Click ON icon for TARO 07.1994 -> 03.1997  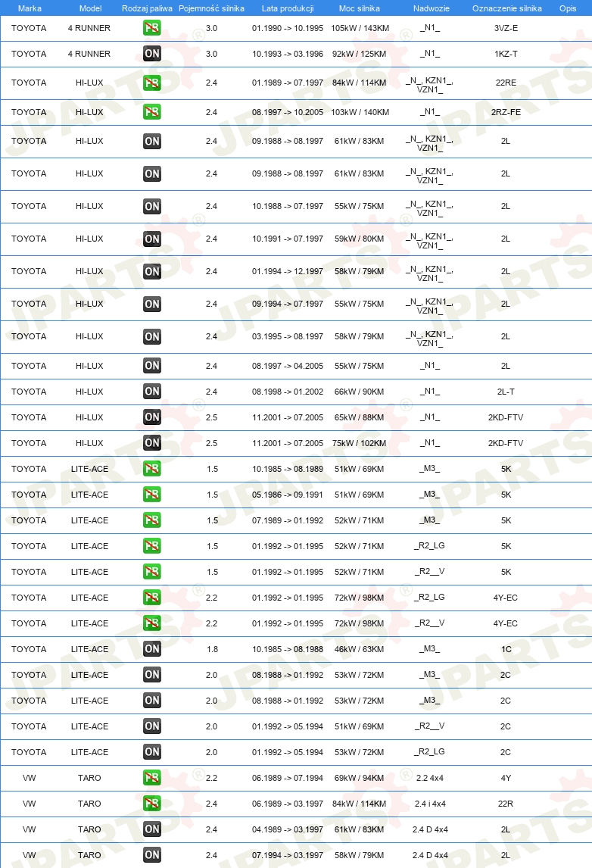coord(151,854)
